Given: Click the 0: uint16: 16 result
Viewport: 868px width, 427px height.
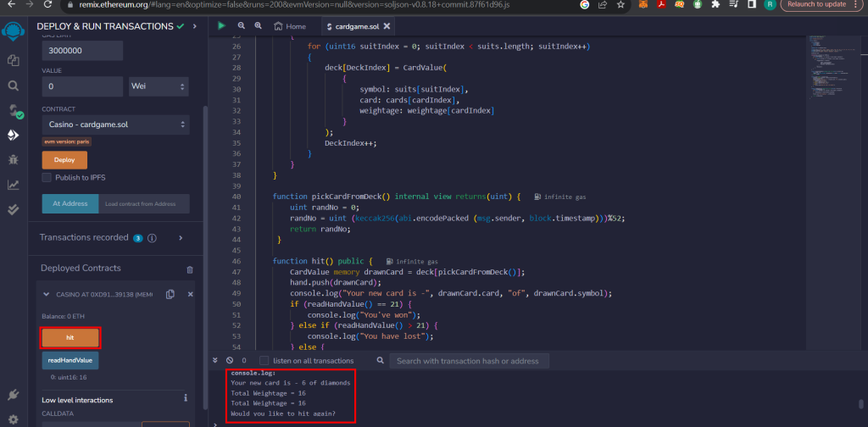Looking at the screenshot, I should point(69,377).
